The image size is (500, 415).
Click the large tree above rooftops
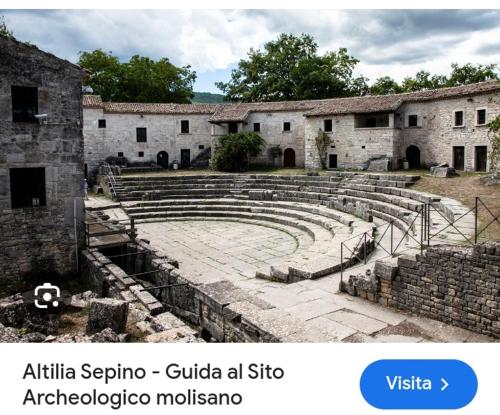290,68
